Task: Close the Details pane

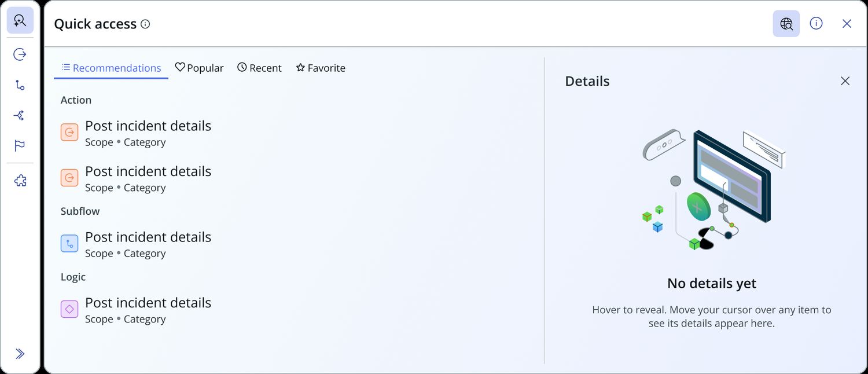Action: [x=845, y=81]
